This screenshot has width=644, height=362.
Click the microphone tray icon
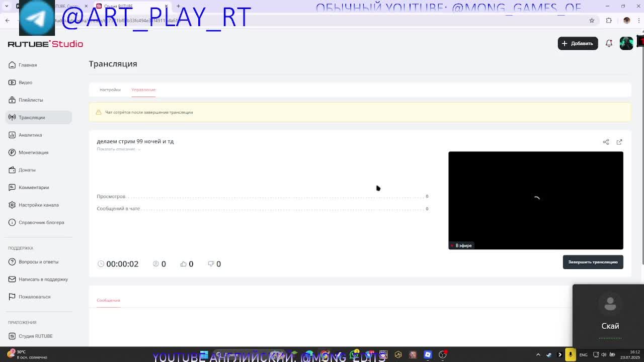571,355
